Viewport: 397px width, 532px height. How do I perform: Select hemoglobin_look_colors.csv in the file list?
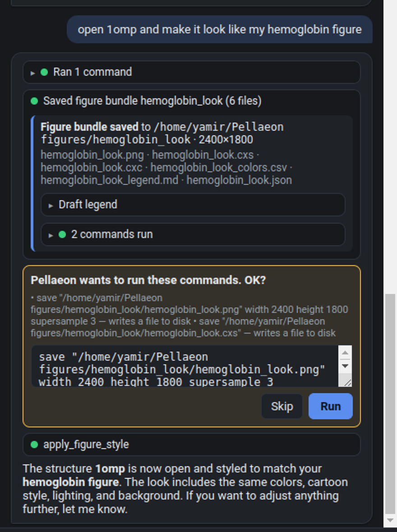coord(218,168)
